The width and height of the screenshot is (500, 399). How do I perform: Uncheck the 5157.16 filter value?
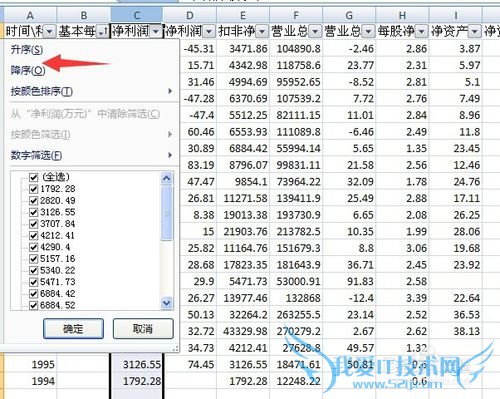click(x=33, y=259)
